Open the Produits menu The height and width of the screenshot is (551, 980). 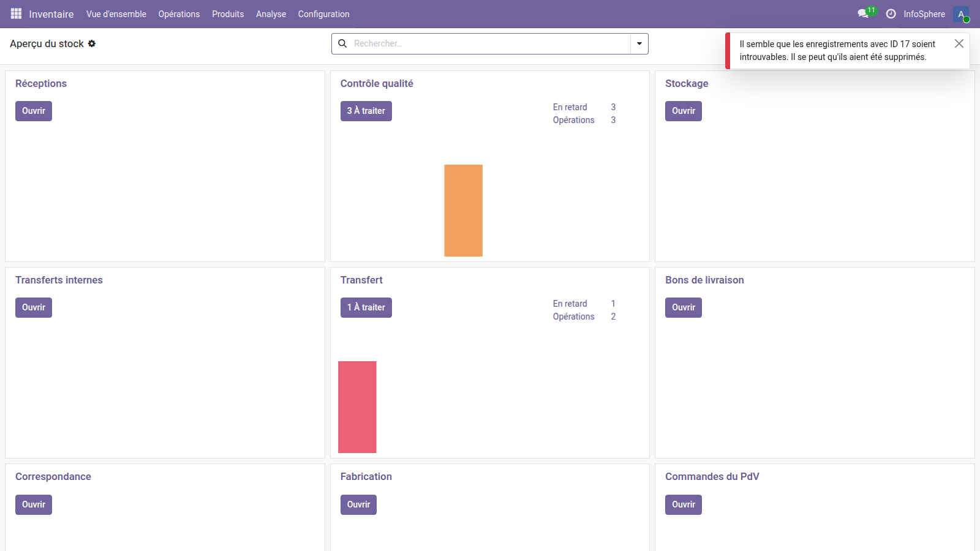coord(227,13)
